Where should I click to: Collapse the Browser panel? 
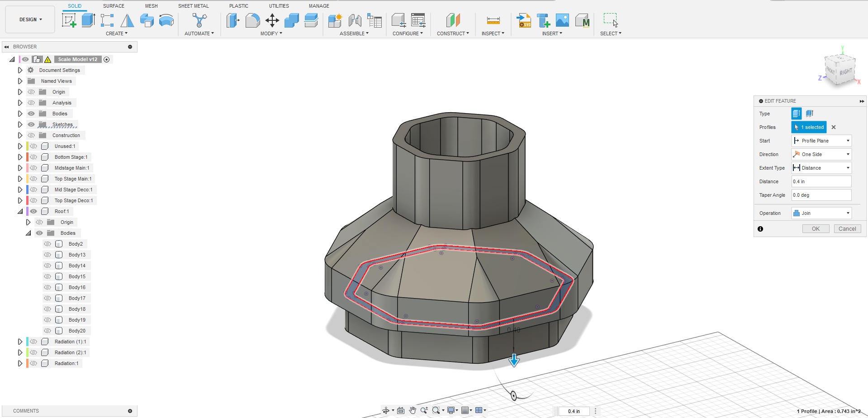pyautogui.click(x=6, y=47)
